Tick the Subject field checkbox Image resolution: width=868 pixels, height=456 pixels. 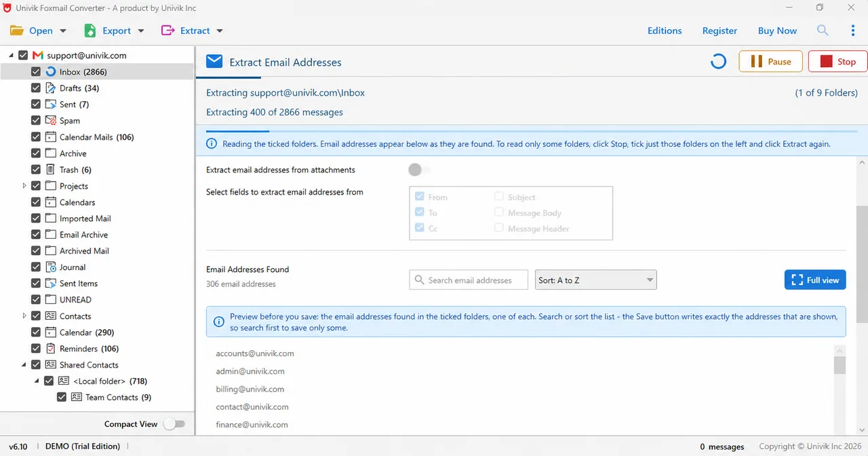pos(499,197)
